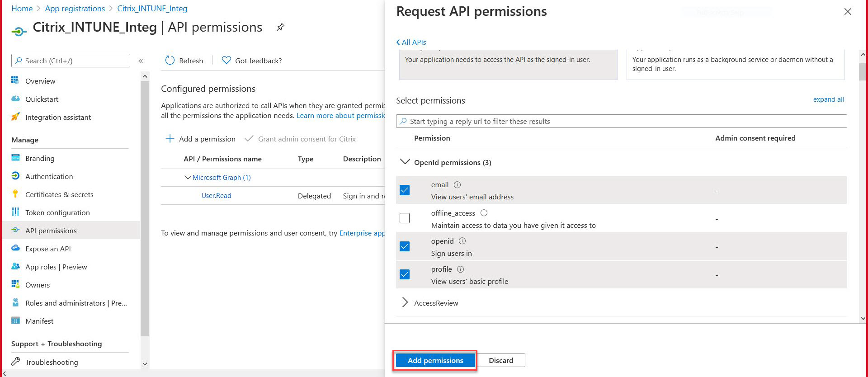Open Expose an API menu item
This screenshot has width=868, height=377.
point(48,249)
